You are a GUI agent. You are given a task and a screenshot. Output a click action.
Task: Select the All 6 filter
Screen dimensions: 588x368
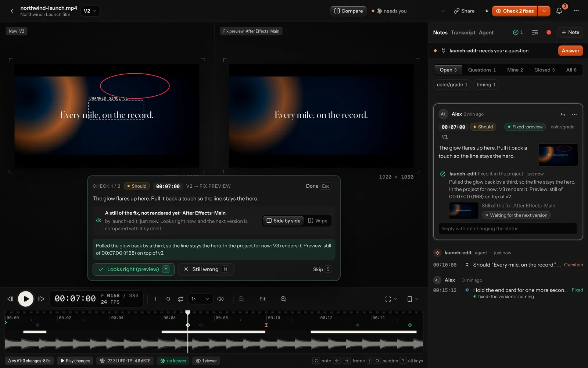[x=571, y=70]
